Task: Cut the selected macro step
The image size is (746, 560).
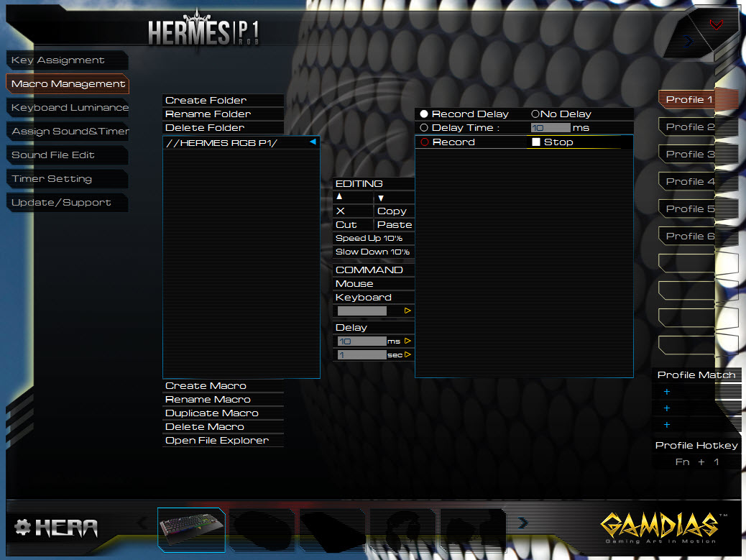Action: click(x=353, y=224)
